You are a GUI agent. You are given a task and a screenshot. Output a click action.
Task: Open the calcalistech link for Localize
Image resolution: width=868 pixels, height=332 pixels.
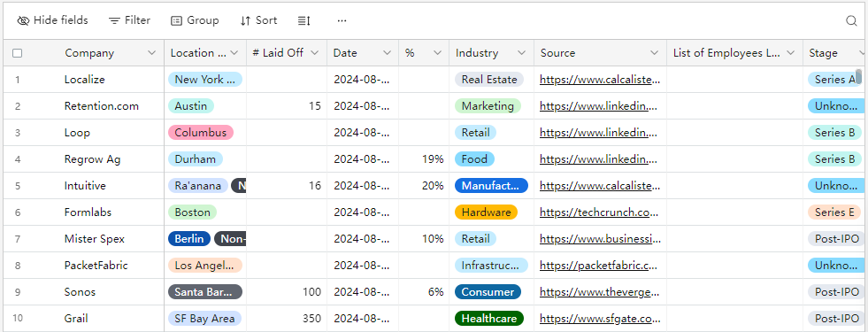tap(600, 80)
